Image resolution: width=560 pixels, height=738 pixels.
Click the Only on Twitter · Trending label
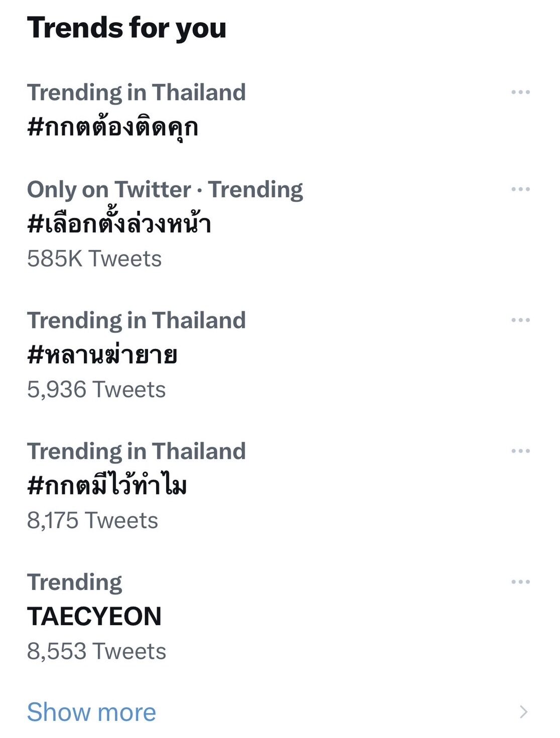(x=165, y=190)
